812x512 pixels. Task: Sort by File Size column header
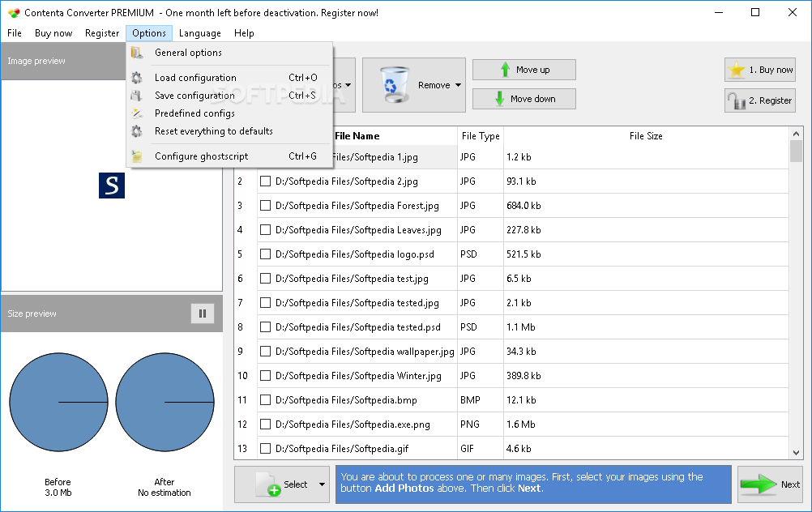[646, 136]
